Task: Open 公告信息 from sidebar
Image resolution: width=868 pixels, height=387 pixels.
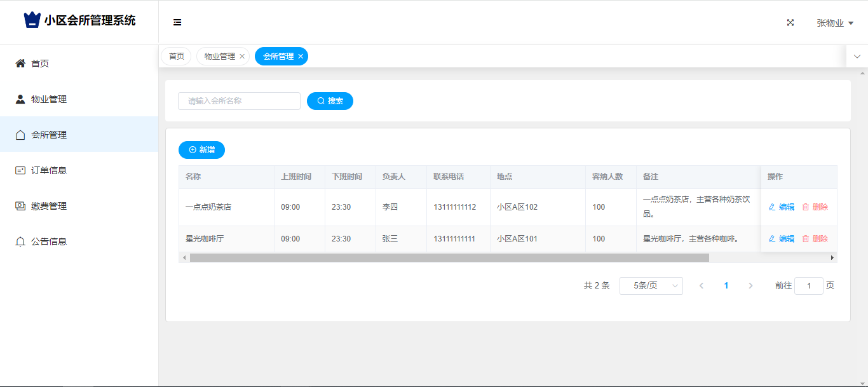Action: click(49, 241)
